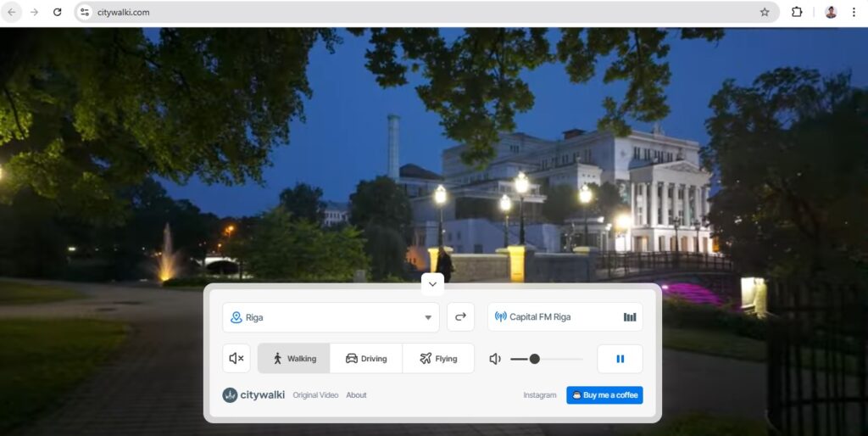Switch to Driving mode
Image resolution: width=868 pixels, height=436 pixels.
point(366,359)
